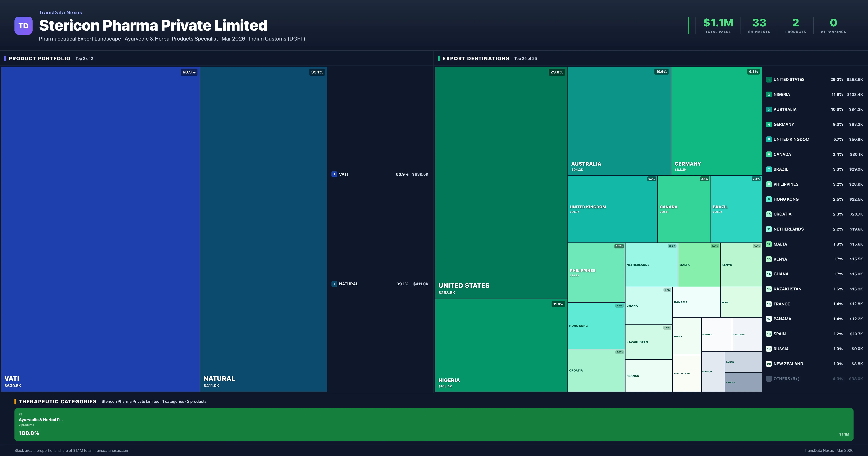Click the gray Others (5+) swatch
Image resolution: width=868 pixels, height=456 pixels.
click(x=769, y=379)
